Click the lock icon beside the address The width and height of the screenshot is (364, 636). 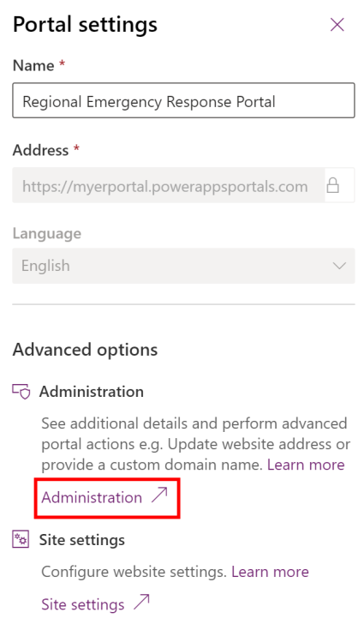[x=333, y=185]
